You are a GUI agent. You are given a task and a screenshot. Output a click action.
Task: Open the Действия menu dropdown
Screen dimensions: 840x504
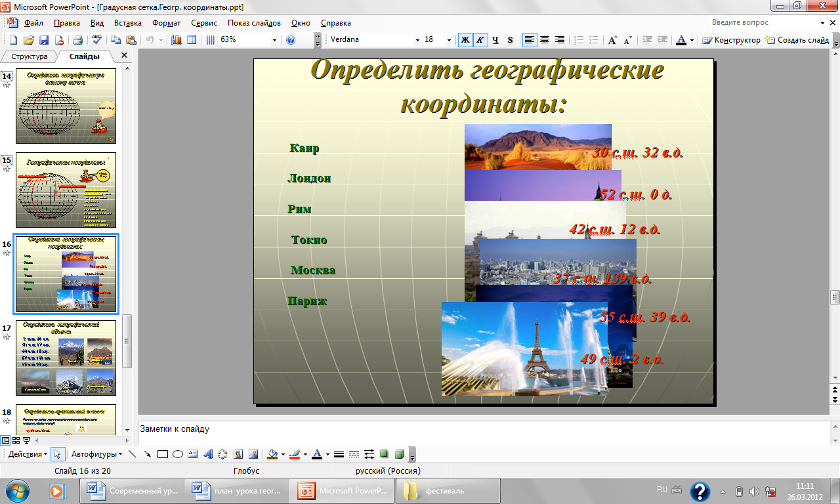coord(28,454)
